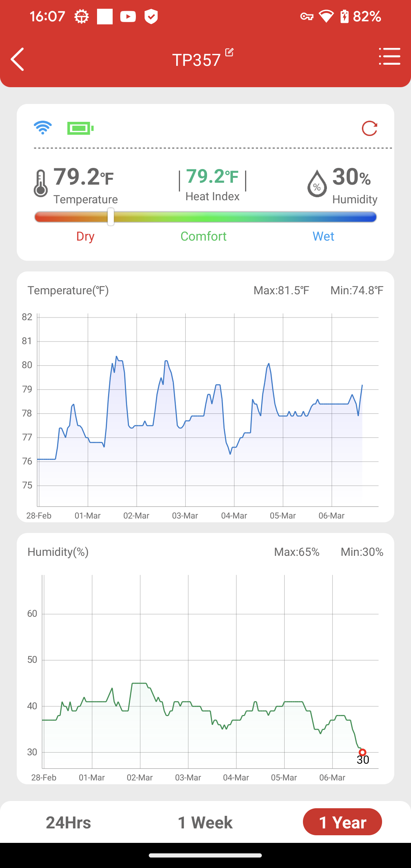Image resolution: width=411 pixels, height=868 pixels.
Task: Tap the green battery indicator icon
Action: (x=80, y=128)
